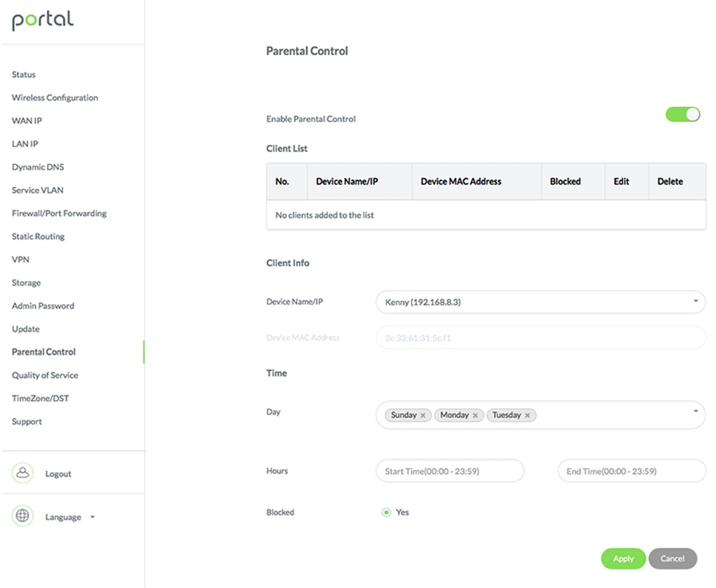Open the Device Name/IP dropdown
The height and width of the screenshot is (588, 716).
[x=695, y=301]
